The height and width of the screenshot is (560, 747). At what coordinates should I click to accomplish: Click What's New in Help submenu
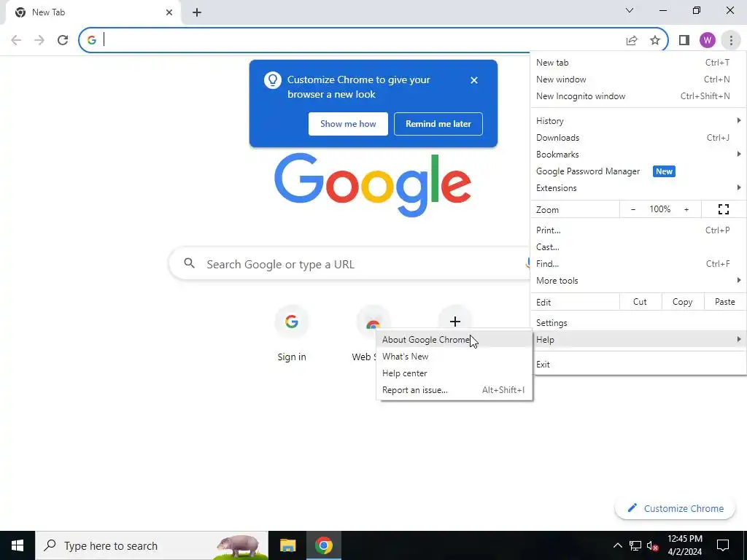point(454,357)
